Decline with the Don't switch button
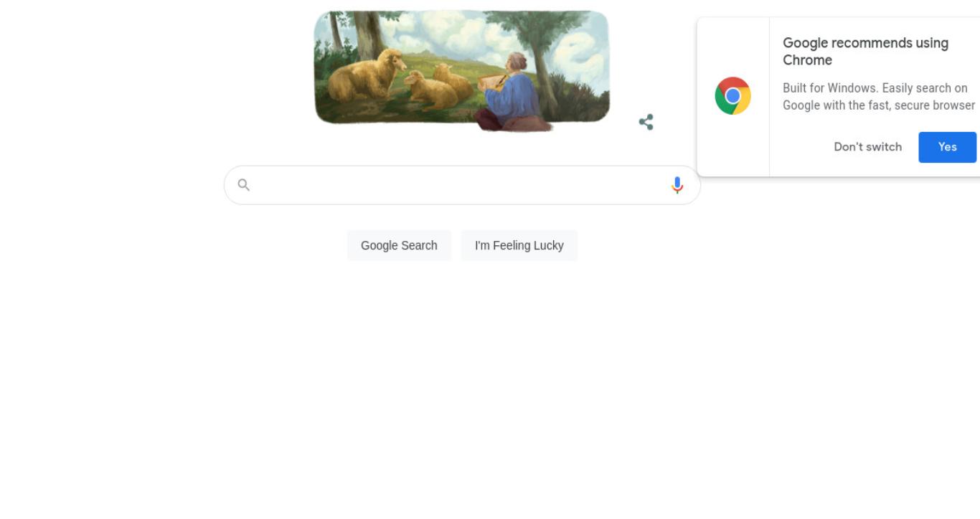 click(867, 147)
